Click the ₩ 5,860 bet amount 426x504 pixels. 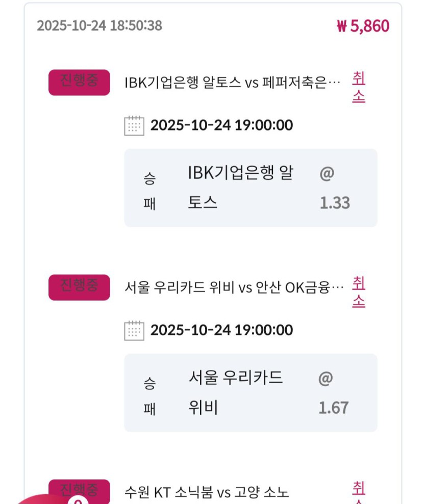click(363, 26)
